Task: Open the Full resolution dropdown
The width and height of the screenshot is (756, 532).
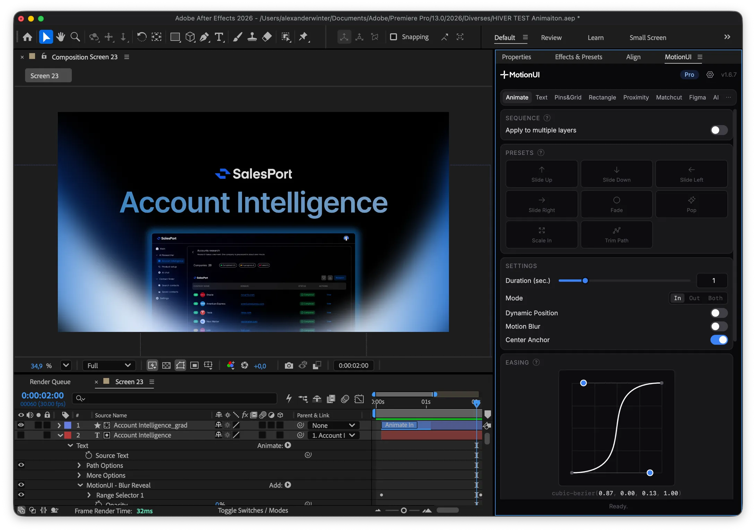Action: 109,366
